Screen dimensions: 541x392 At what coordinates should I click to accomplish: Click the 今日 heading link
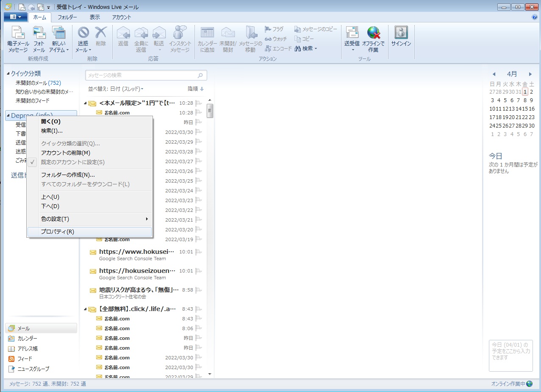click(496, 156)
